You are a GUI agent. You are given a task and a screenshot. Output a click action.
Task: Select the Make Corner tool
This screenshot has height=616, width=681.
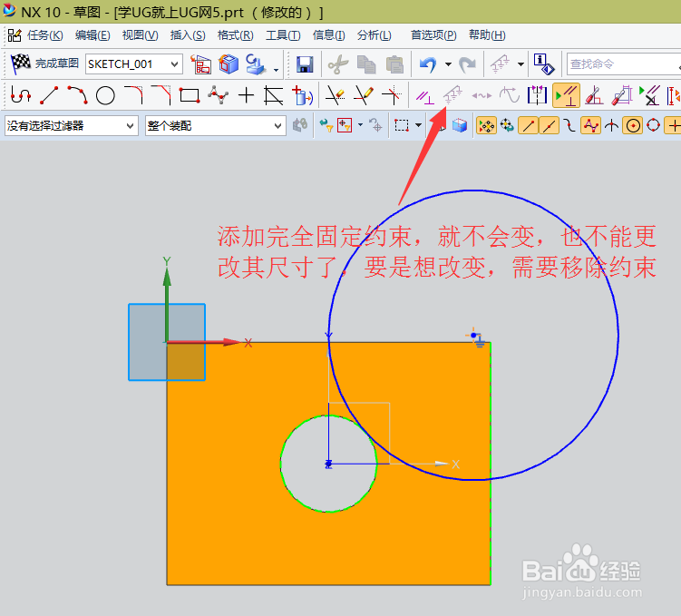[x=392, y=95]
